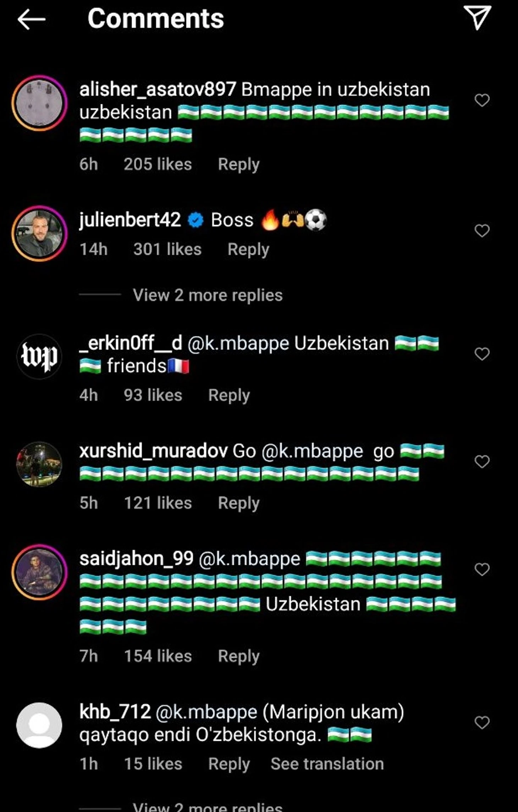
Task: Like alisher_asatov897's comment with heart
Action: tap(482, 100)
